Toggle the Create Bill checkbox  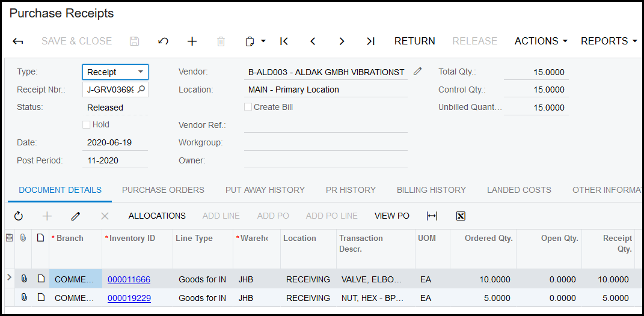pos(248,107)
